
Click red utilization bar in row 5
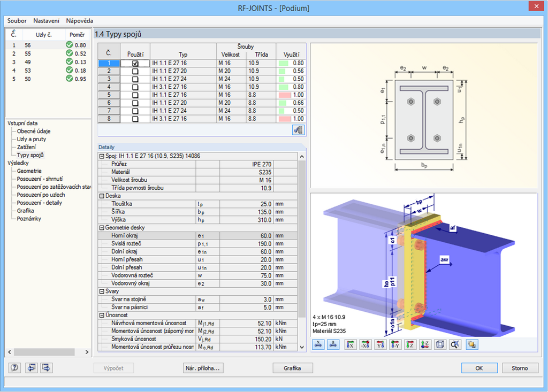[285, 95]
